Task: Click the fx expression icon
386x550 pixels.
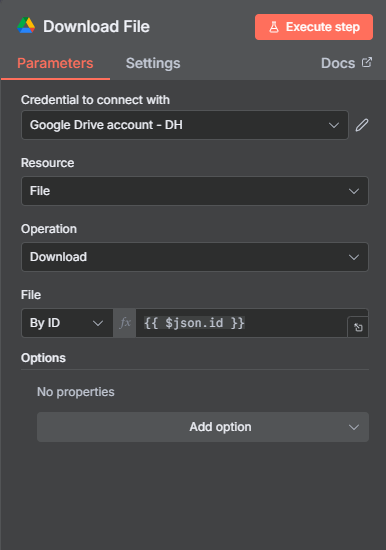Action: coord(125,323)
